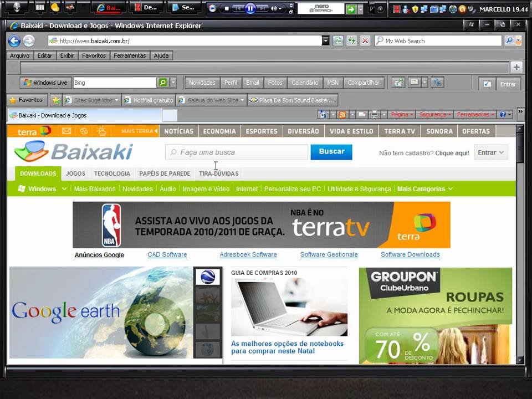Click the orange RSS feeds icon
The height and width of the screenshot is (399, 532).
pyautogui.click(x=342, y=114)
